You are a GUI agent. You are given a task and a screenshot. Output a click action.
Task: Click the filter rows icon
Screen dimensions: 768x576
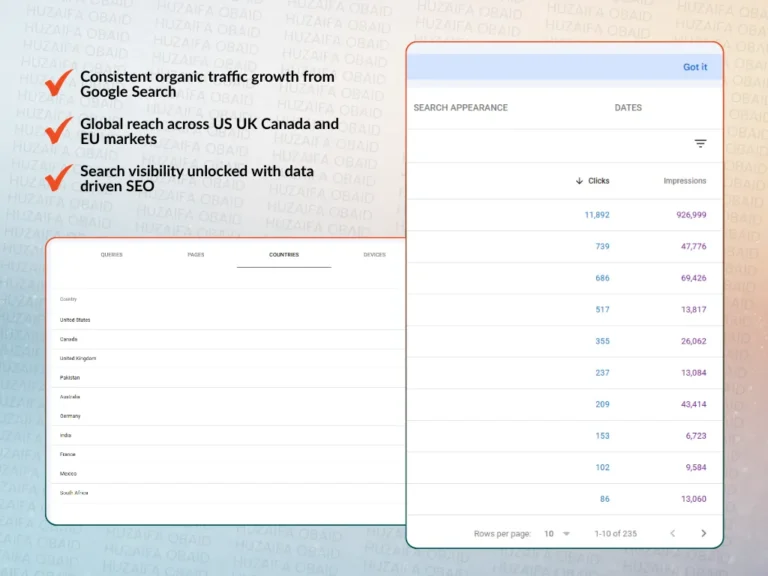click(x=700, y=144)
